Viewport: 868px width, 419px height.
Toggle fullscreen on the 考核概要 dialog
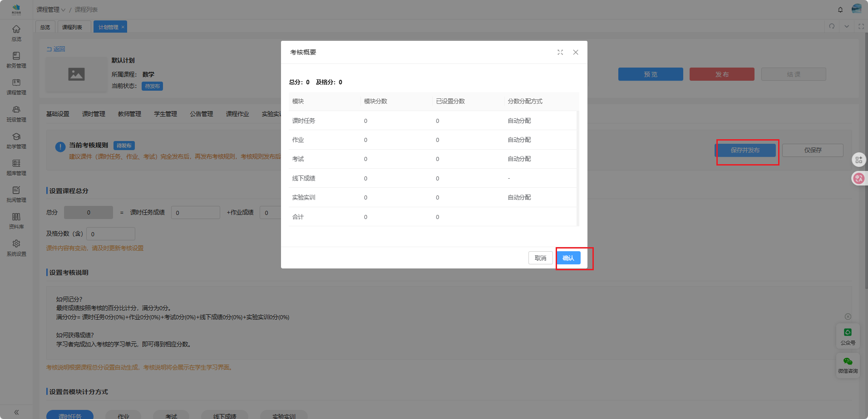(560, 53)
